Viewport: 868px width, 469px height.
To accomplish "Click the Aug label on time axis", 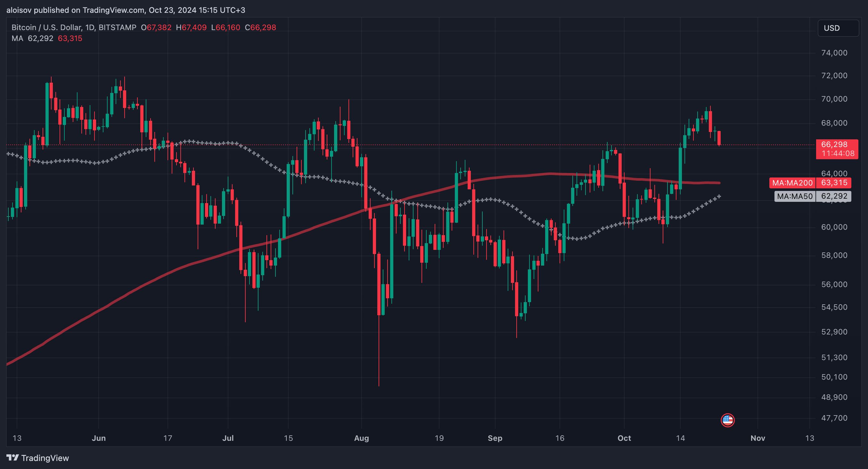I will tap(362, 438).
